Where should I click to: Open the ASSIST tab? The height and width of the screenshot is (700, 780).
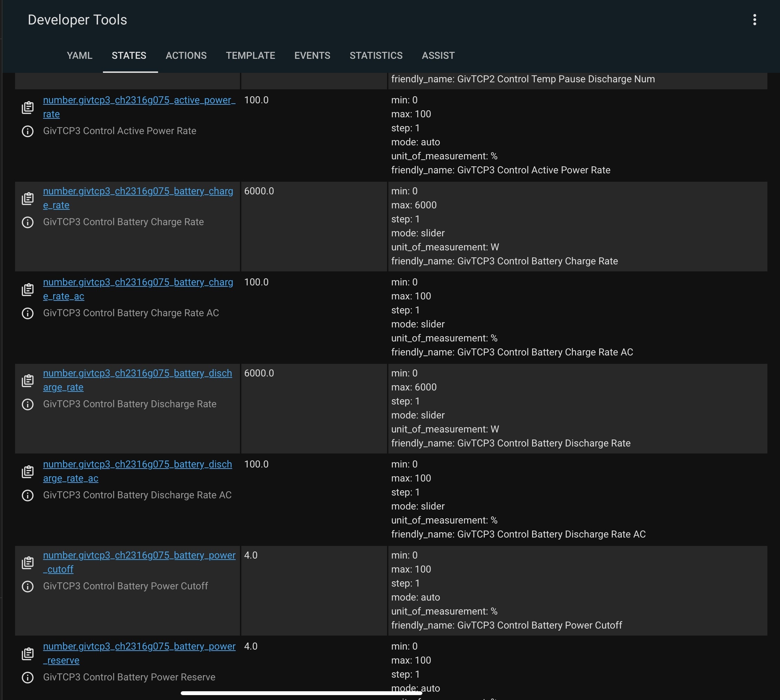(x=438, y=55)
